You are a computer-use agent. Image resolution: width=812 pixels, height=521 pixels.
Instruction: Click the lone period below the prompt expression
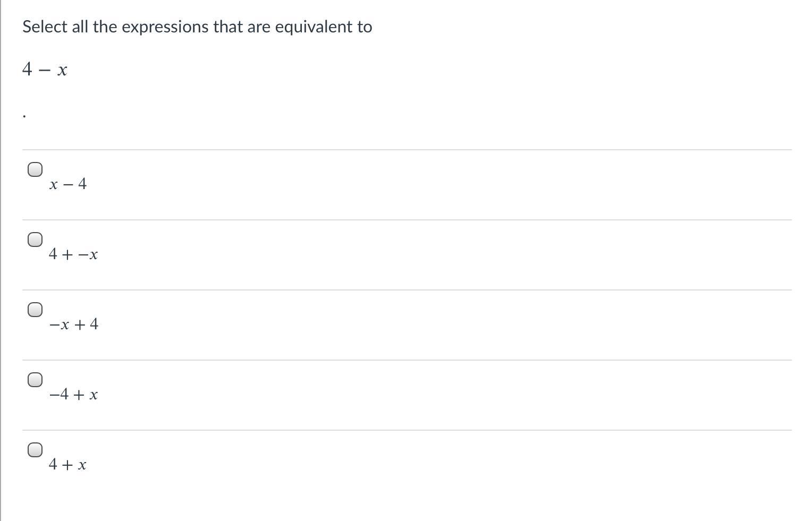(24, 115)
